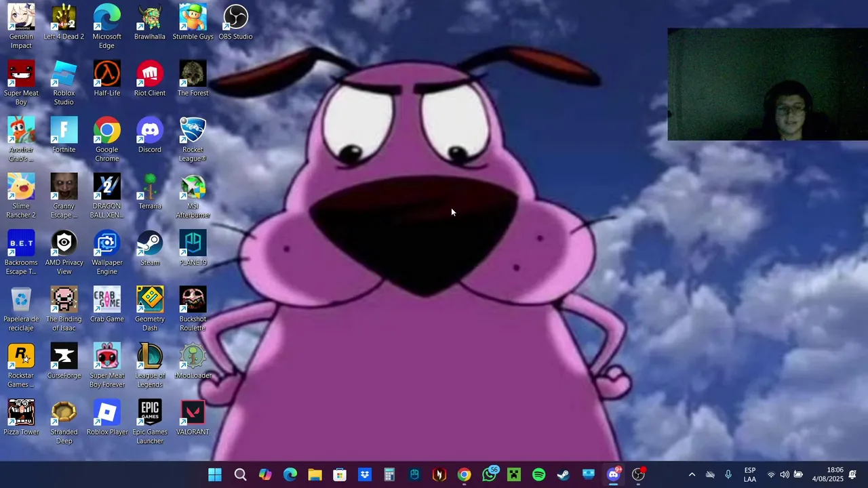Click the Roblox Studio desktop icon

(x=64, y=83)
